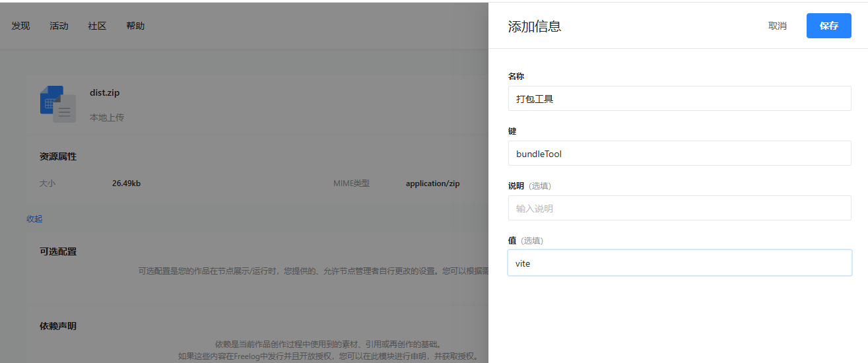Open the 帮助 menu item
The height and width of the screenshot is (363, 868).
click(x=135, y=26)
